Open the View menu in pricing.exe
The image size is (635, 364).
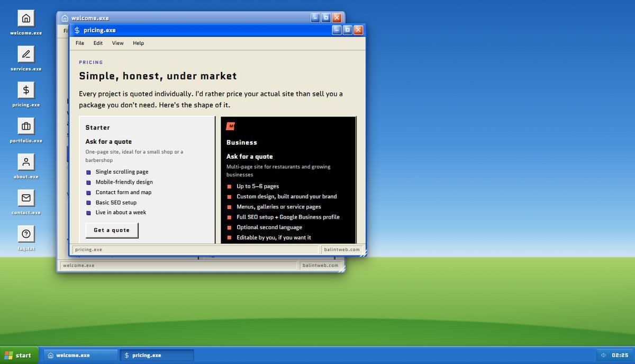pyautogui.click(x=117, y=43)
